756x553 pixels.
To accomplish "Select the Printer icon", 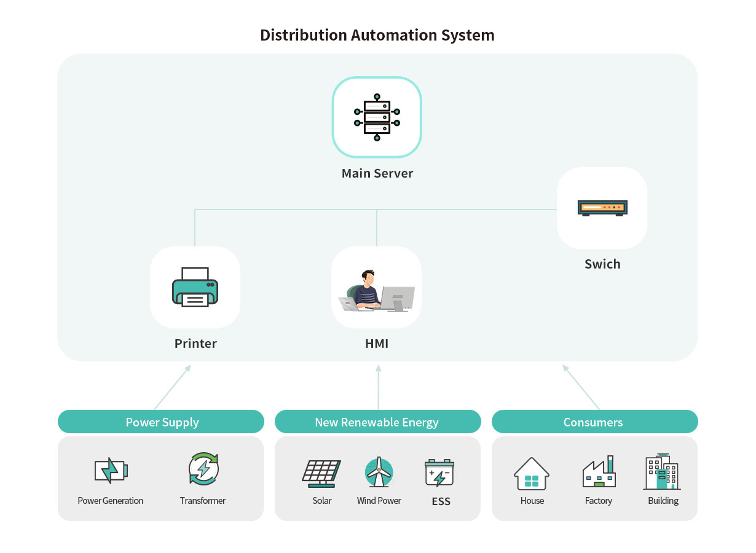I will [x=195, y=288].
